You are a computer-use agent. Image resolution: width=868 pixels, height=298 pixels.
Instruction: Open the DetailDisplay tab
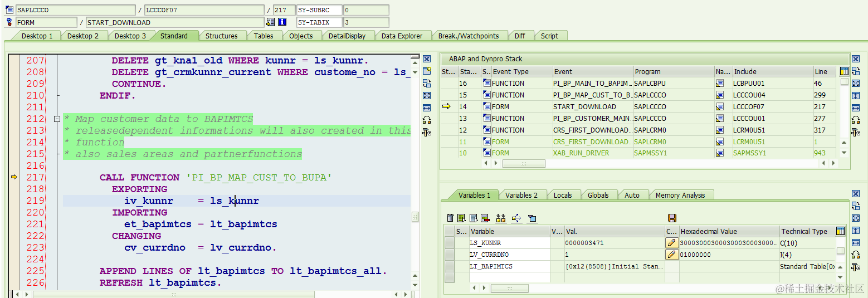pos(347,36)
